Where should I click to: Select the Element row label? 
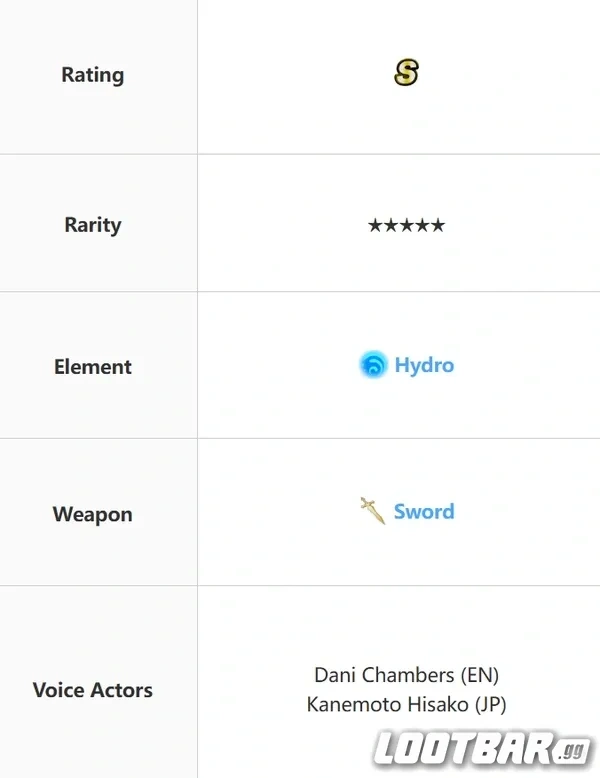[93, 367]
